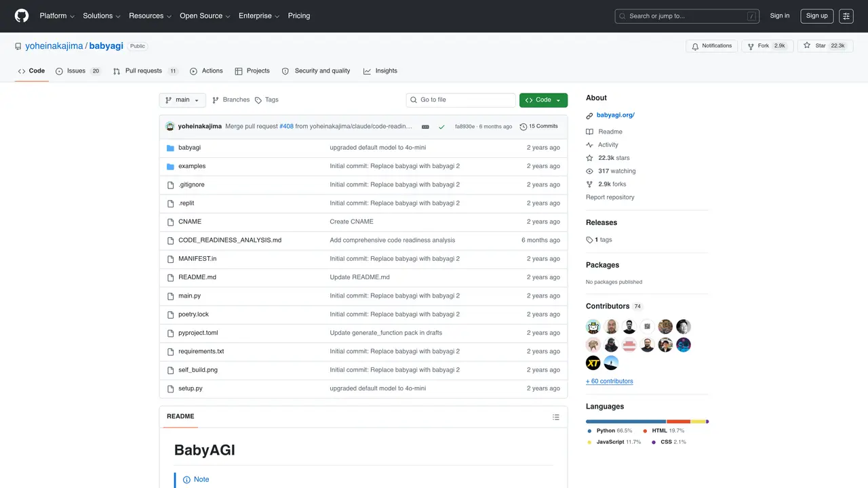Switch to the Issues tab
Image resolution: width=868 pixels, height=488 pixels.
pos(79,71)
